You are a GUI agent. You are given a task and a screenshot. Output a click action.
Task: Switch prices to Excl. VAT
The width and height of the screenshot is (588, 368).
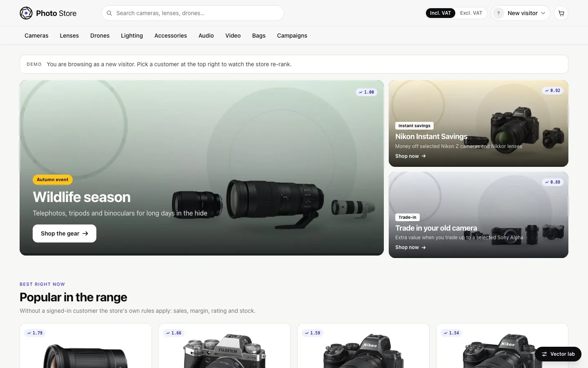pyautogui.click(x=471, y=13)
